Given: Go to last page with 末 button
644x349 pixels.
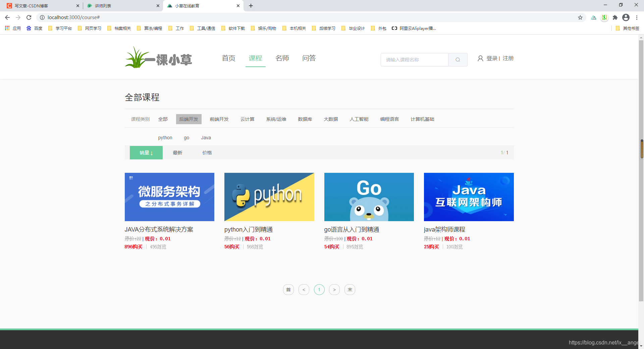Looking at the screenshot, I should point(350,290).
